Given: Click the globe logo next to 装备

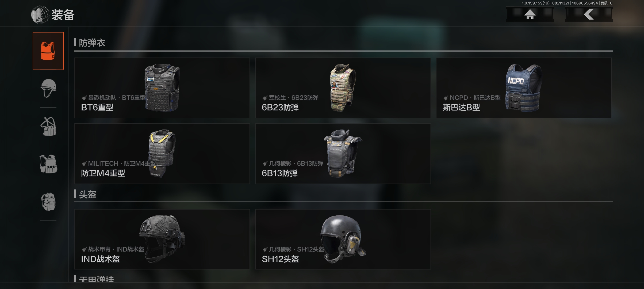Looking at the screenshot, I should (x=40, y=15).
